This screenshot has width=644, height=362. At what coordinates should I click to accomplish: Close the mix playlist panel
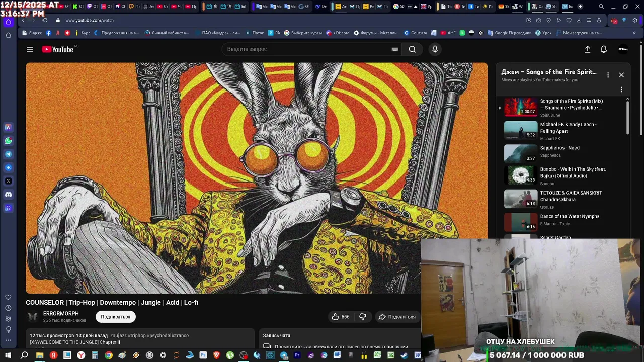pos(621,75)
